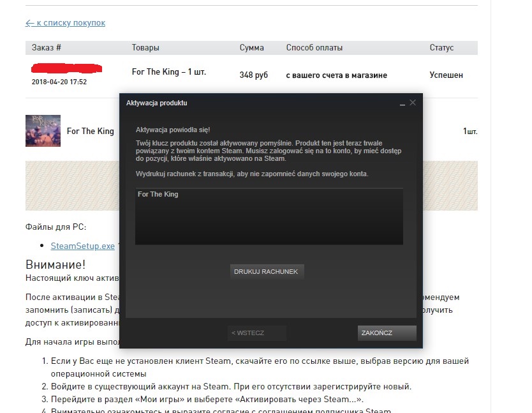Image resolution: width=532 pixels, height=413 pixels.
Task: Close the Aktywacja produktu dialog
Action: [x=413, y=103]
